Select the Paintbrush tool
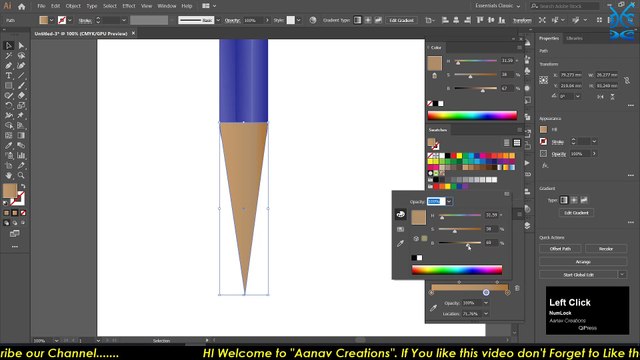This screenshot has height=360, width=640. point(21,86)
